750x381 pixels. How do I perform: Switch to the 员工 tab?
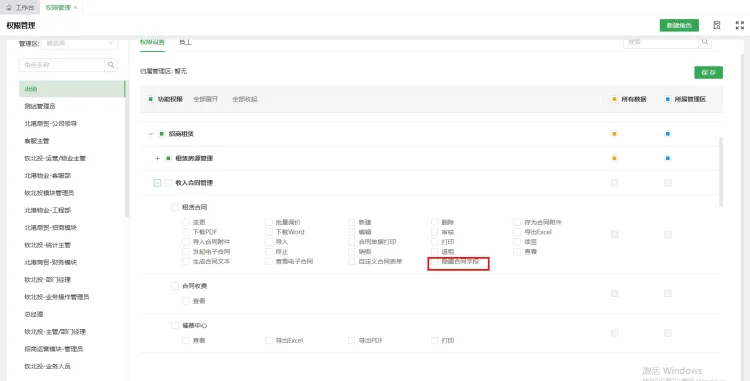click(185, 42)
